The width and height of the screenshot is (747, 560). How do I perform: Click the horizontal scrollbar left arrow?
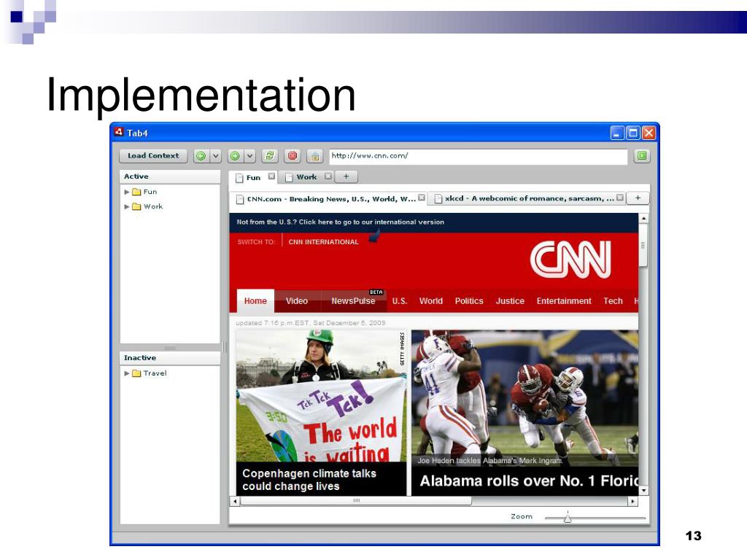pyautogui.click(x=236, y=501)
